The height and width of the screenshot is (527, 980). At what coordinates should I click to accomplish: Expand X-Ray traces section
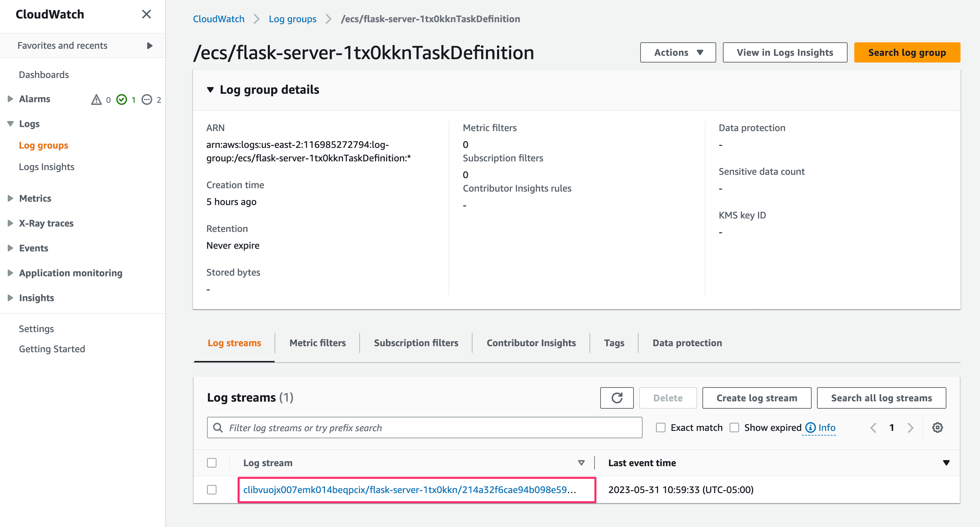(x=10, y=224)
